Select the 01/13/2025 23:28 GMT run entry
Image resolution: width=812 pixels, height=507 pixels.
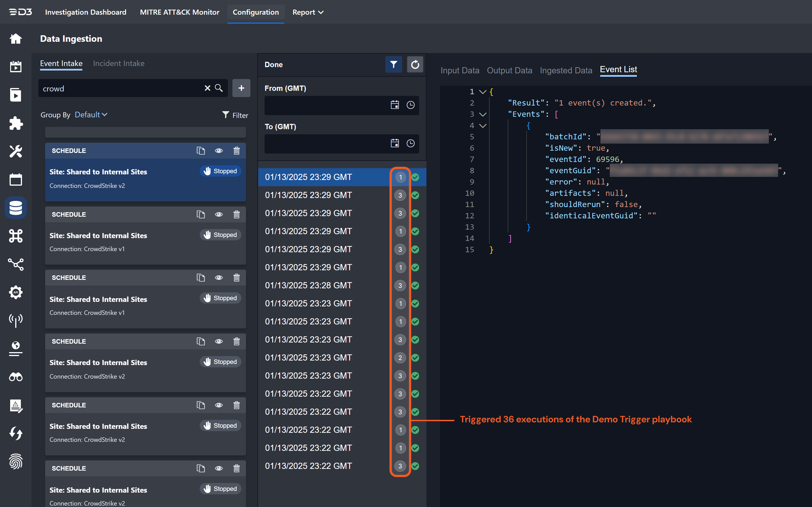click(x=308, y=285)
